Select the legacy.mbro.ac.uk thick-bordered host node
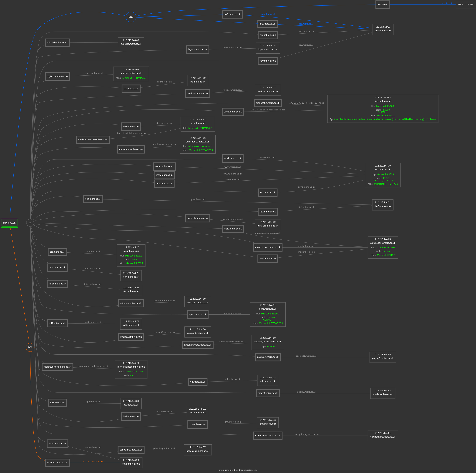The width and height of the screenshot is (476, 473). (198, 50)
